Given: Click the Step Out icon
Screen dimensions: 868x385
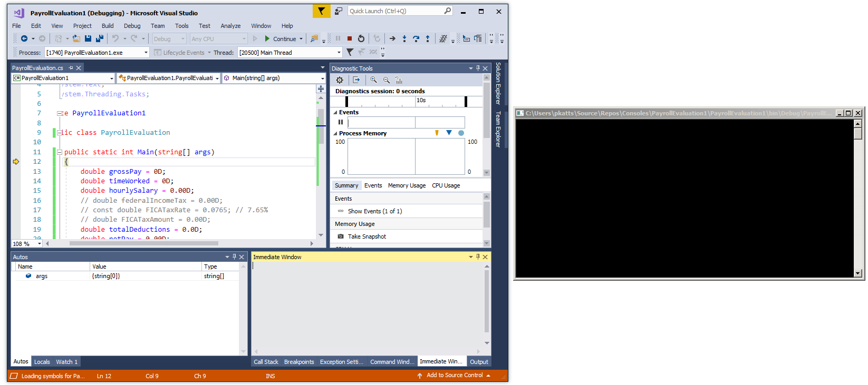Looking at the screenshot, I should (x=428, y=38).
